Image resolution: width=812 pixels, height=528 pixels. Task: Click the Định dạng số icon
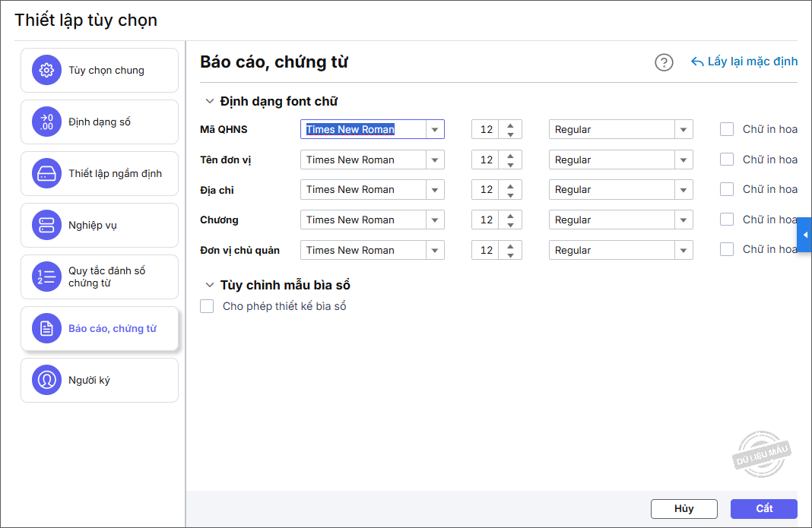(x=46, y=122)
